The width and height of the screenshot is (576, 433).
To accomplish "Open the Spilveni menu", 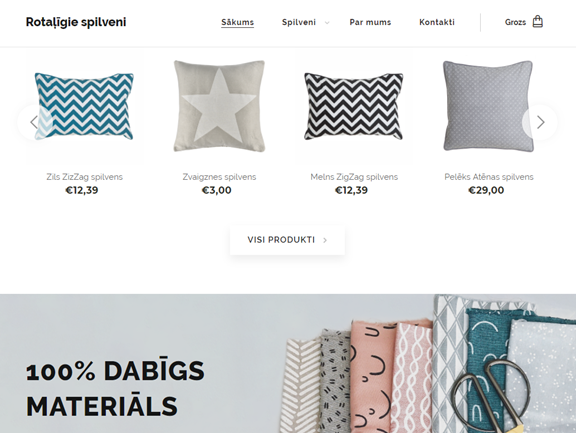I will pyautogui.click(x=299, y=22).
